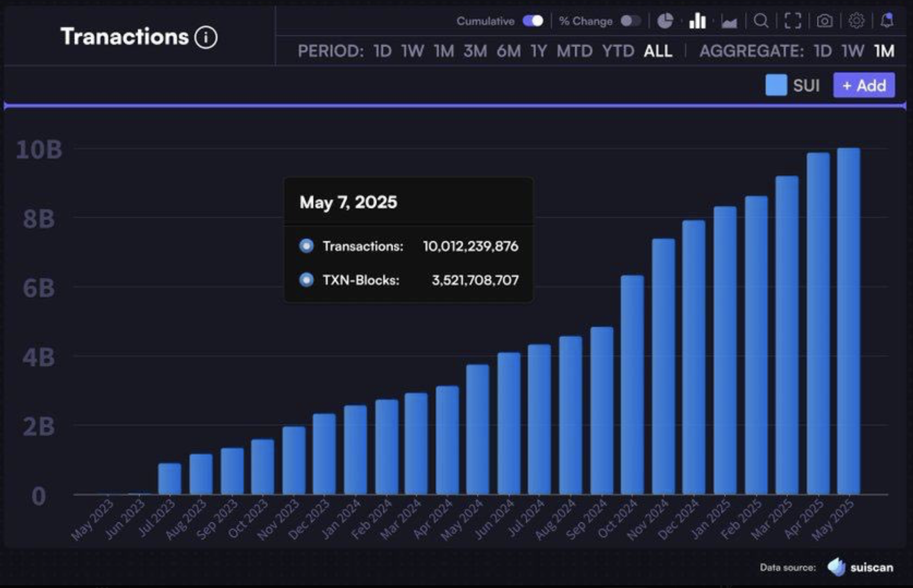This screenshot has height=588, width=913.
Task: Select the 6M period option
Action: 508,51
